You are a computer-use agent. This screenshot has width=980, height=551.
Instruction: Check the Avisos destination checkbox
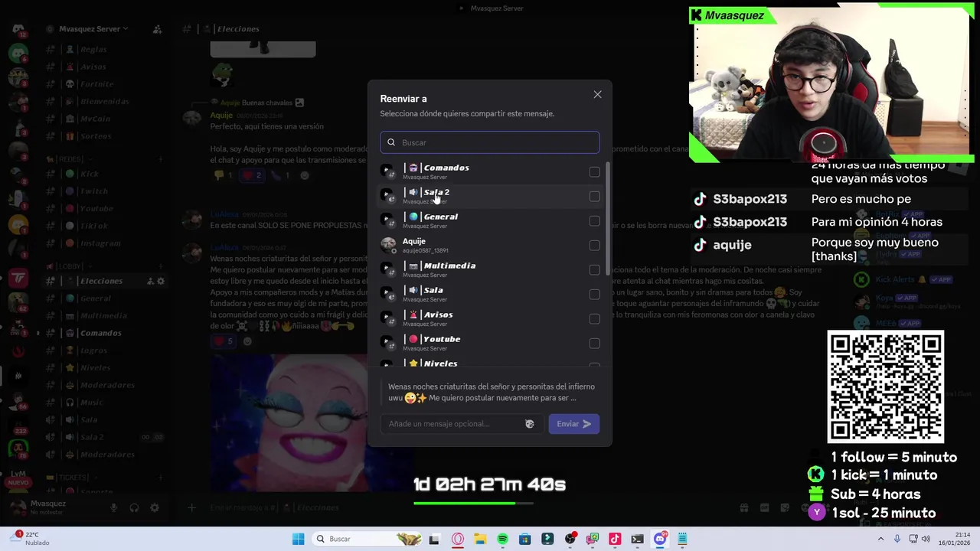(x=594, y=319)
